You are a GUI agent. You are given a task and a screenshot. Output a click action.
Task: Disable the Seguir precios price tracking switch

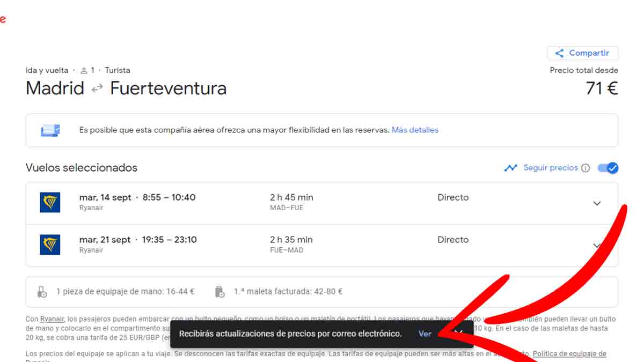tap(608, 168)
